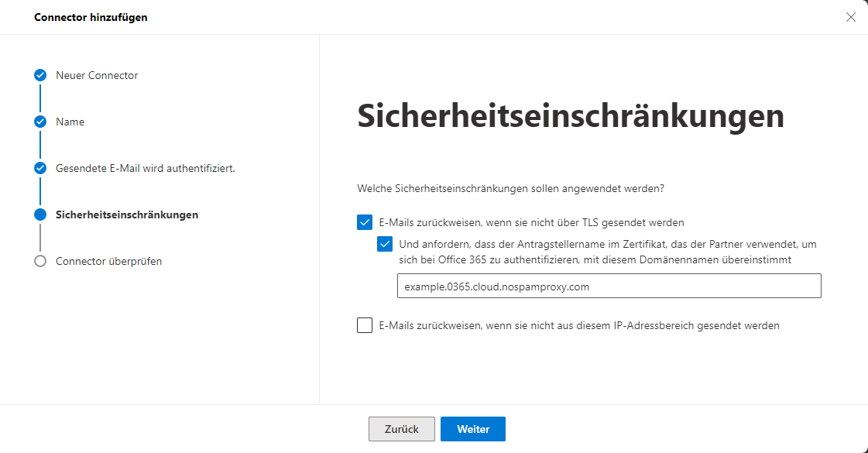The width and height of the screenshot is (868, 453).
Task: Click the Zurück button
Action: pos(402,429)
